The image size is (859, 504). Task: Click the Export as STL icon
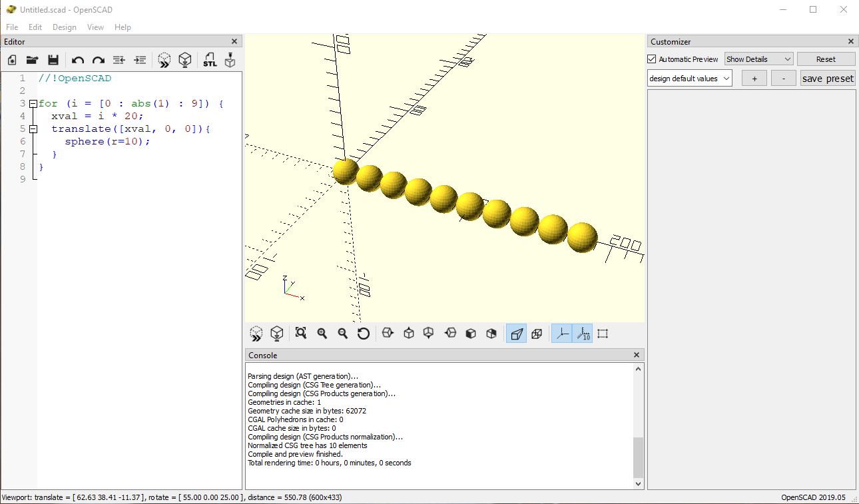210,60
